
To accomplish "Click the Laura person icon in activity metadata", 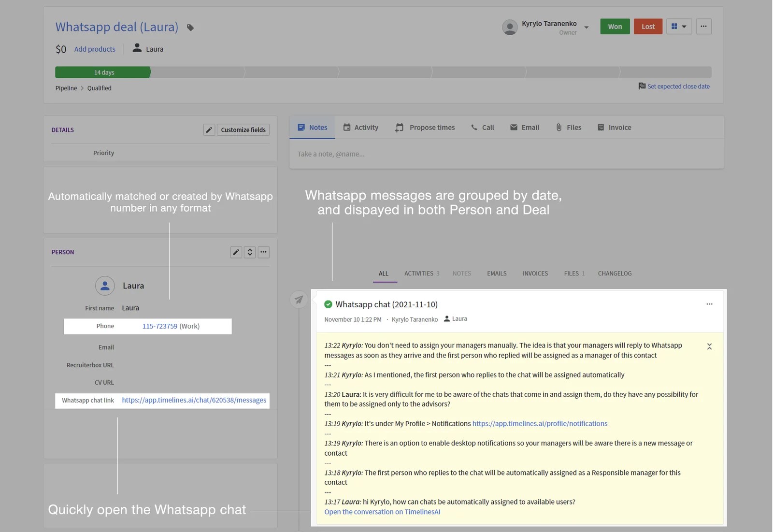I will click(x=447, y=319).
